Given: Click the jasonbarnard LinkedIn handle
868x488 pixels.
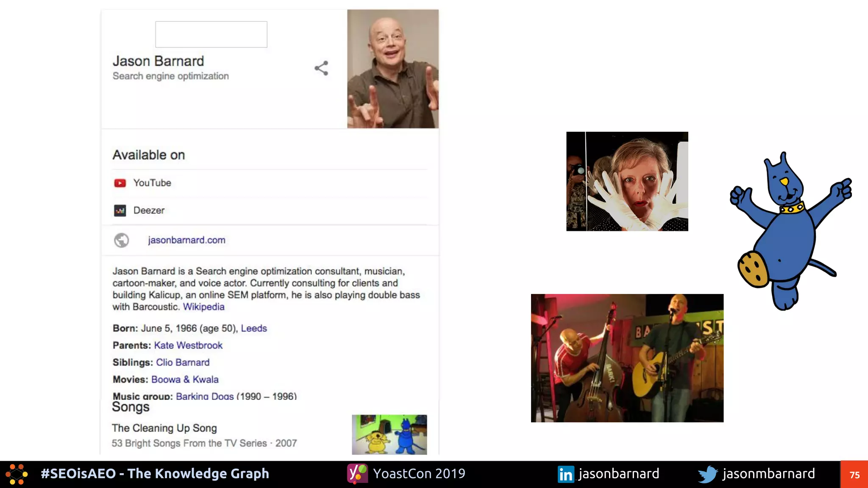Looking at the screenshot, I should pyautogui.click(x=619, y=474).
